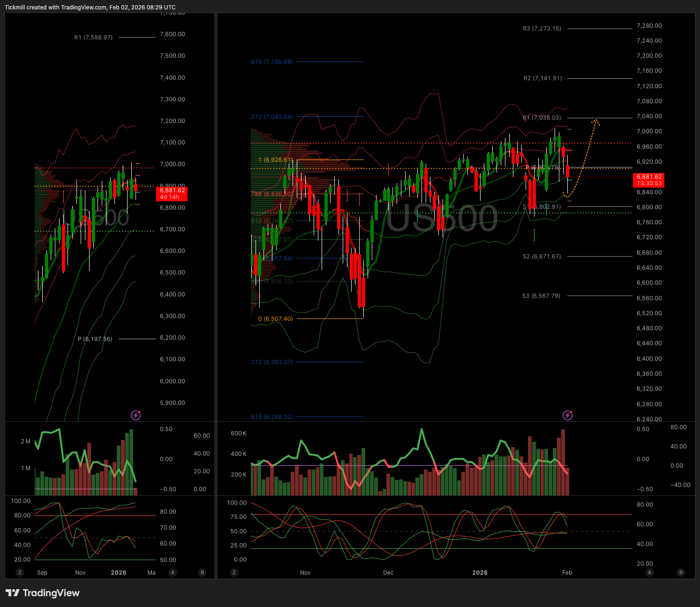Click the TradingView logo at bottom left

[43, 593]
